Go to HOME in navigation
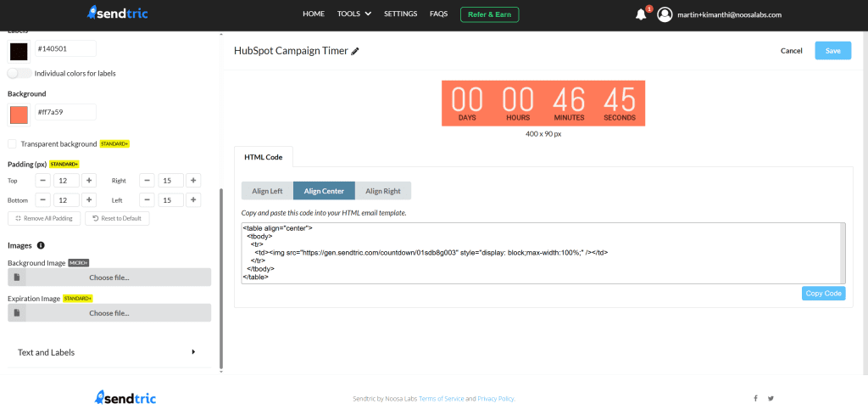This screenshot has width=868, height=409. [314, 14]
